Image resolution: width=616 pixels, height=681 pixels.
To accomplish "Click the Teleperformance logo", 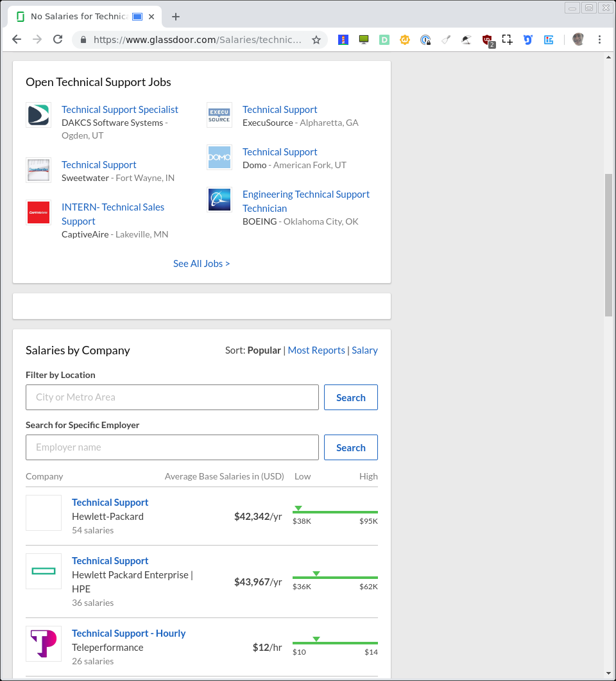I will (x=44, y=644).
